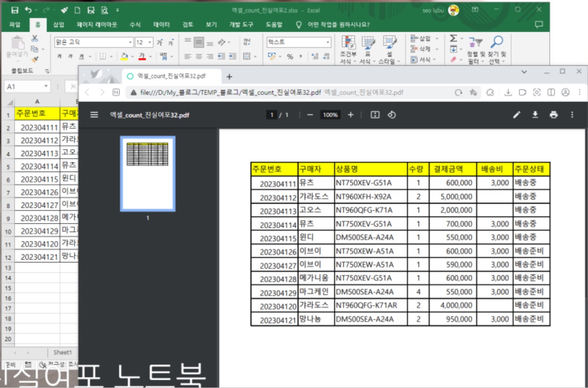This screenshot has height=388, width=588.
Task: Bookmark this page with the star icon
Action: pyautogui.click(x=473, y=93)
